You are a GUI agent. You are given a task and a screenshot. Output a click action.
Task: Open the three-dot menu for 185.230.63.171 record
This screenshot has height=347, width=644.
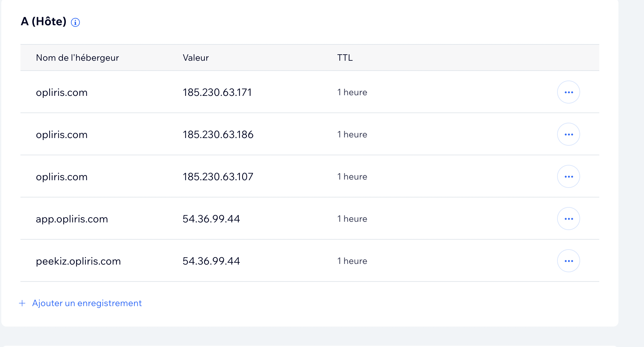pyautogui.click(x=568, y=92)
